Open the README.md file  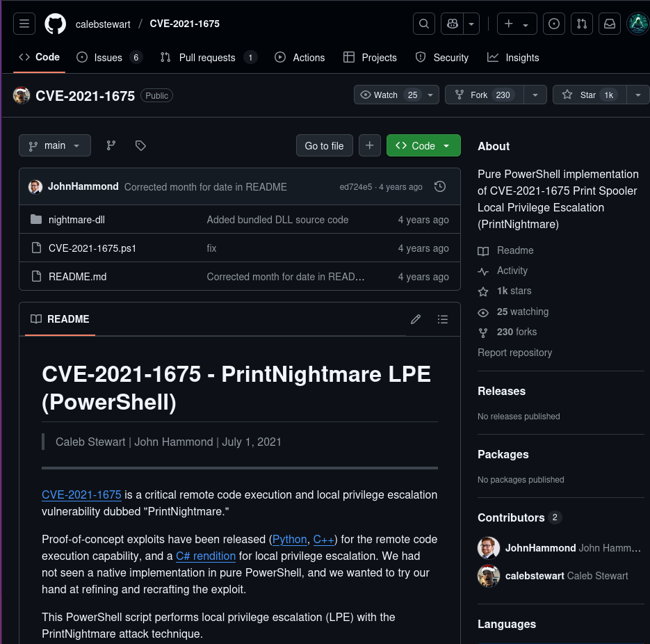coord(78,277)
